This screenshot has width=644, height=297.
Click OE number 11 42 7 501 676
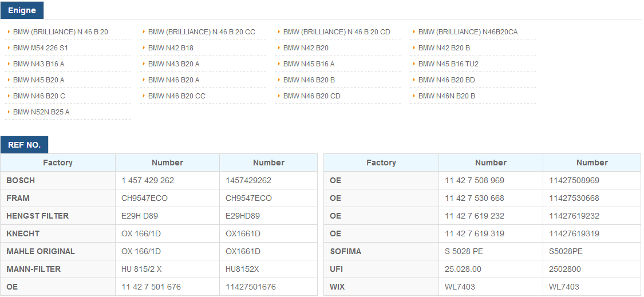point(151,287)
